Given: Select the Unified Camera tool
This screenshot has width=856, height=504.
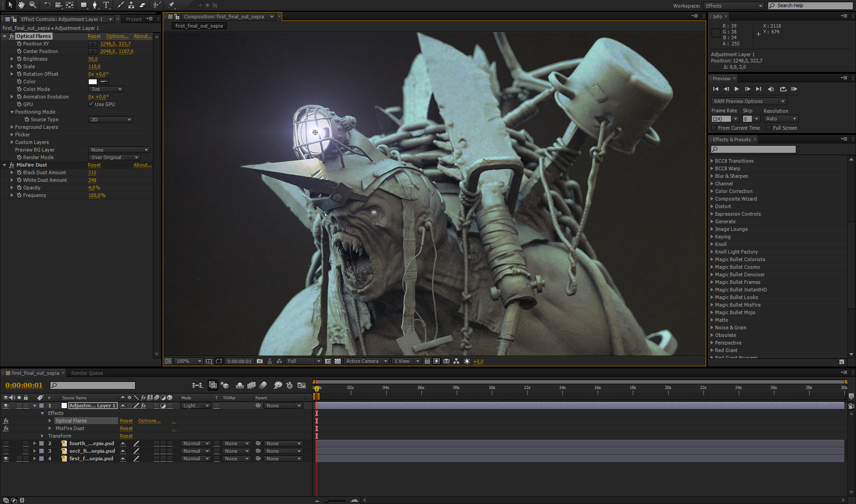Looking at the screenshot, I should 58,5.
